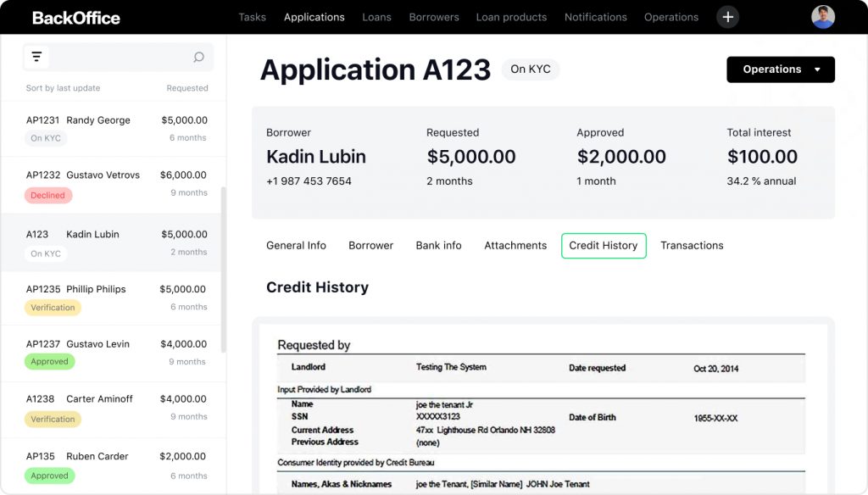Viewport: 868px width, 495px height.
Task: Click Approved badge under Ruben Carder
Action: pyautogui.click(x=49, y=476)
